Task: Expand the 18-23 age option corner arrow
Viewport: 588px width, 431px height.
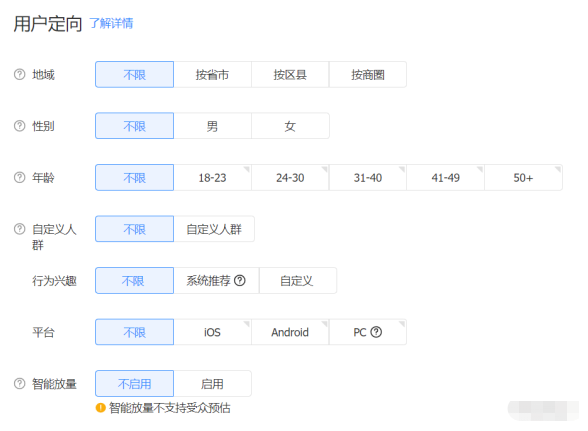Action: pos(247,169)
